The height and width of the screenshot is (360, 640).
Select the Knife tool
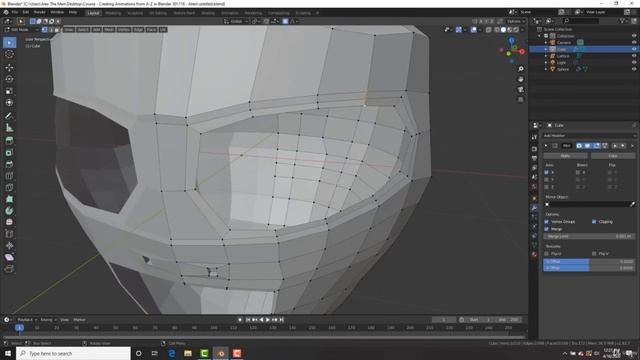[9, 187]
